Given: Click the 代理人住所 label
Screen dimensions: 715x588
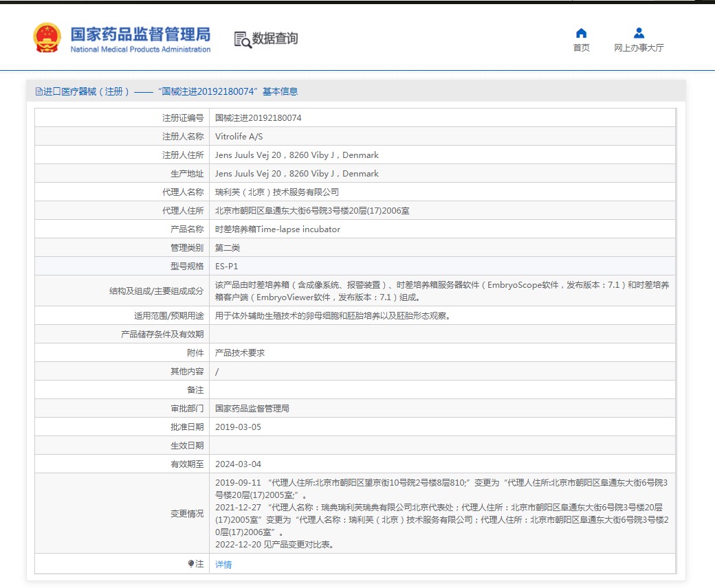Looking at the screenshot, I should 183,211.
